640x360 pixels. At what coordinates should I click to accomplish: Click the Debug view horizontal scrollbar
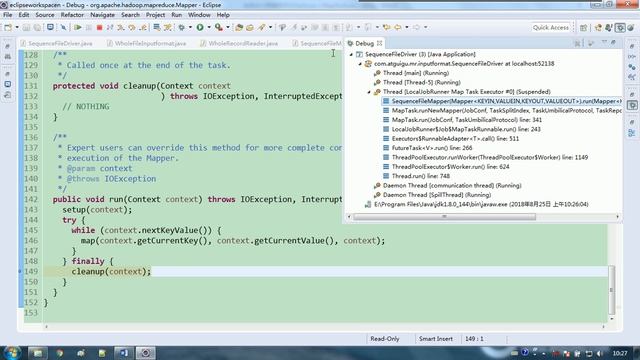[x=444, y=217]
